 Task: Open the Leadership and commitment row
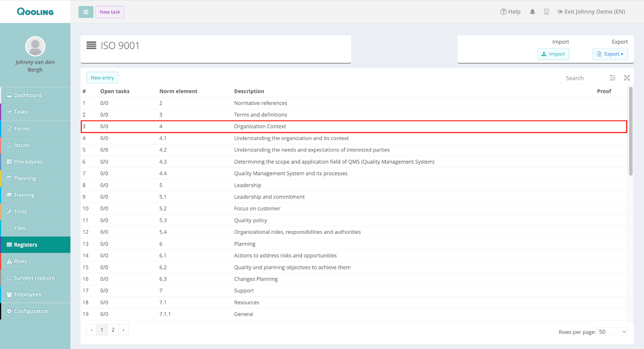point(354,197)
